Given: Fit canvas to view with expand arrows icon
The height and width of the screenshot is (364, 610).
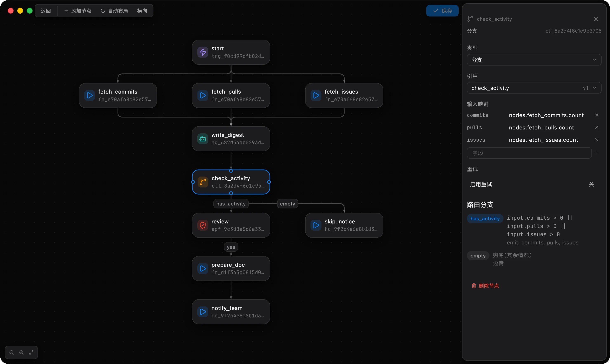Looking at the screenshot, I should click(x=31, y=352).
